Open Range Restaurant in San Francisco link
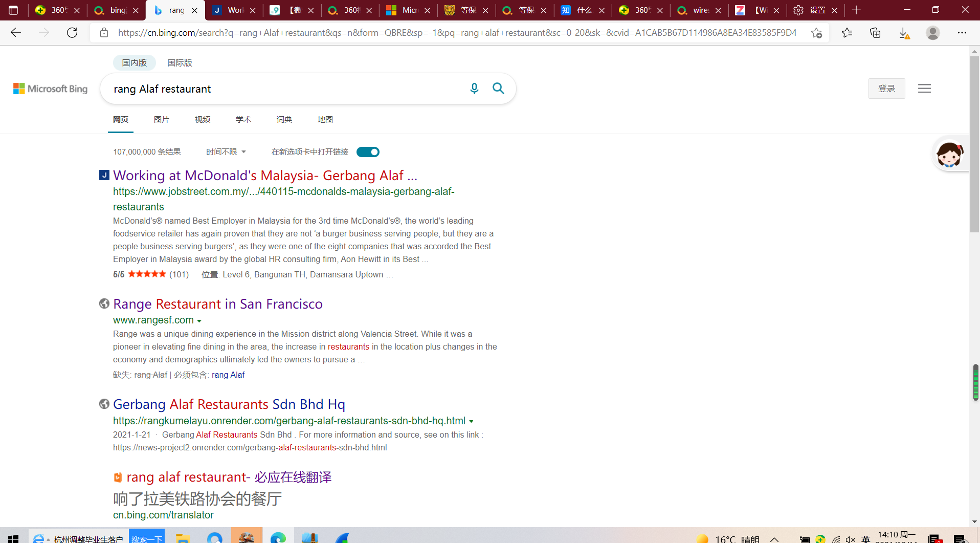 218,304
